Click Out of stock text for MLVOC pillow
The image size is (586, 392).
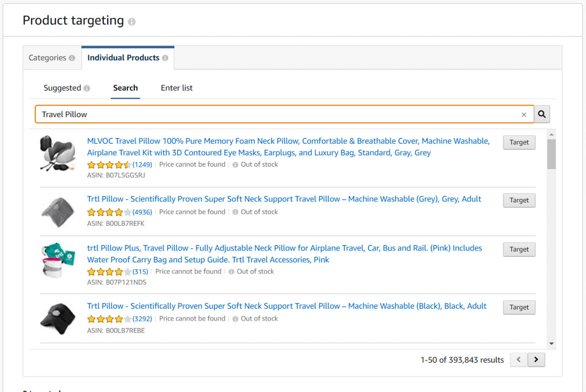pyautogui.click(x=259, y=164)
